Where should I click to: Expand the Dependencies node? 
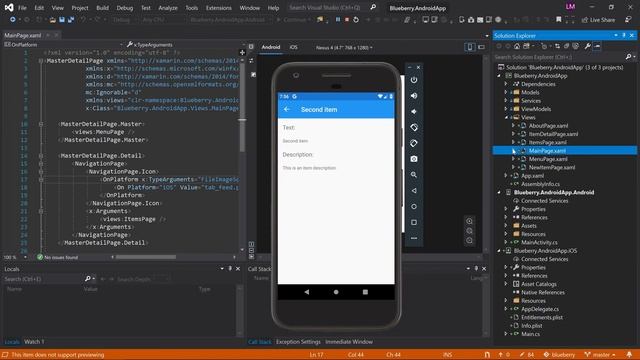pos(506,84)
